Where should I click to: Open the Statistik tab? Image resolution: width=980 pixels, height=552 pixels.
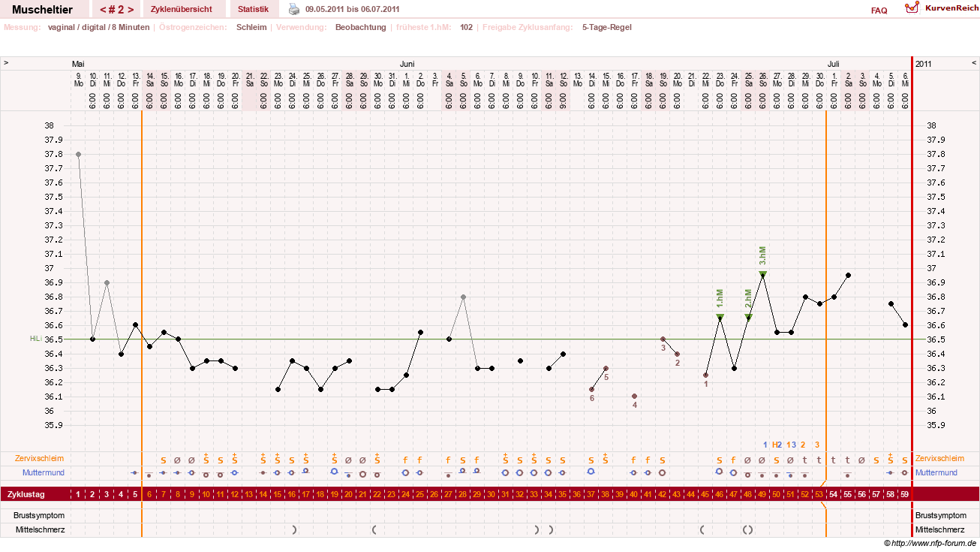(253, 9)
